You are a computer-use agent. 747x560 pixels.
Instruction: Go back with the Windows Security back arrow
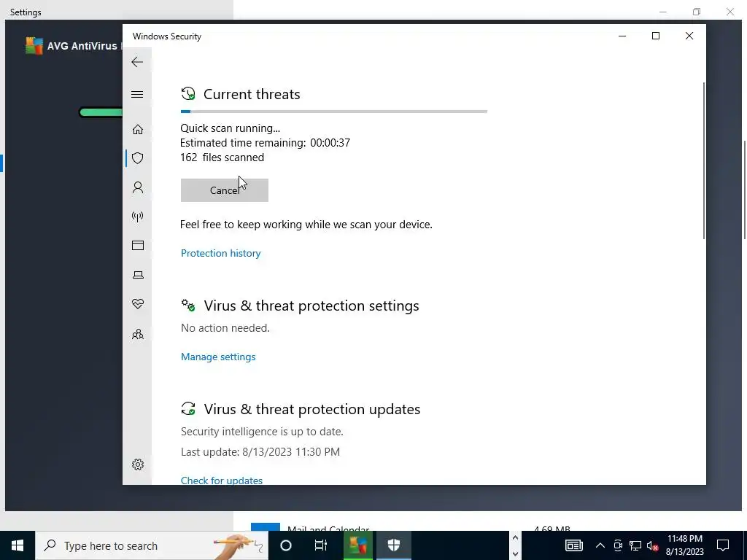137,62
